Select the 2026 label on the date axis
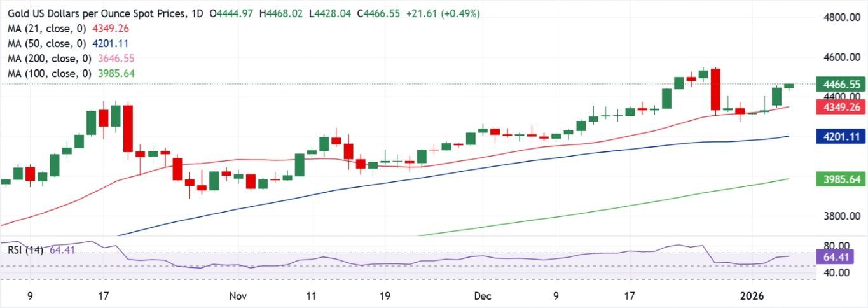The height and width of the screenshot is (308, 868). coord(755,296)
